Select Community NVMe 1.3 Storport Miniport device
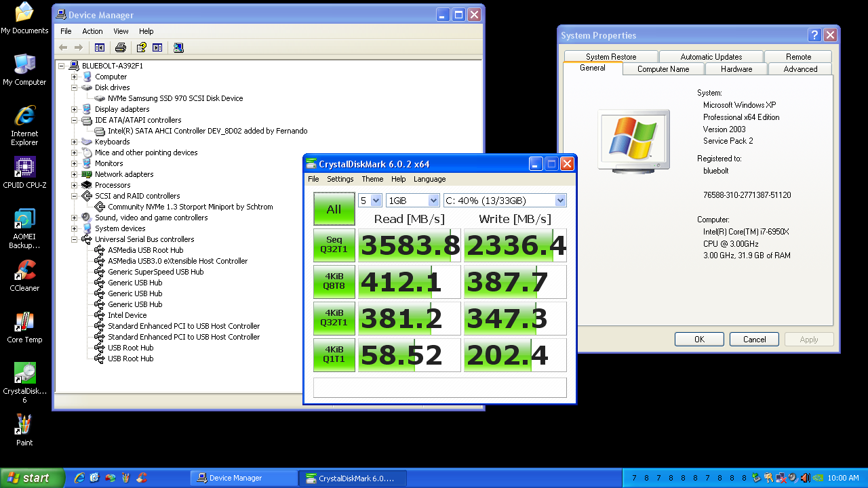Screen dimensions: 868x488 click(x=191, y=207)
